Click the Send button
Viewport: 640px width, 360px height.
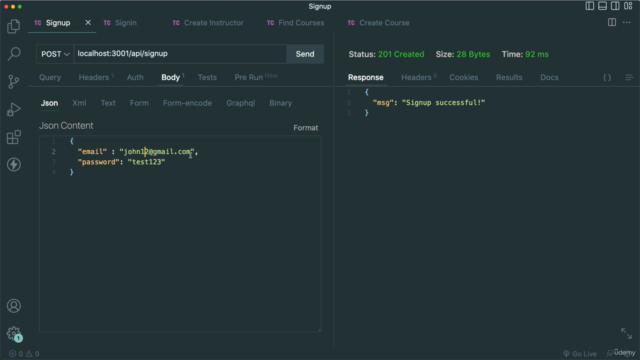tap(305, 54)
